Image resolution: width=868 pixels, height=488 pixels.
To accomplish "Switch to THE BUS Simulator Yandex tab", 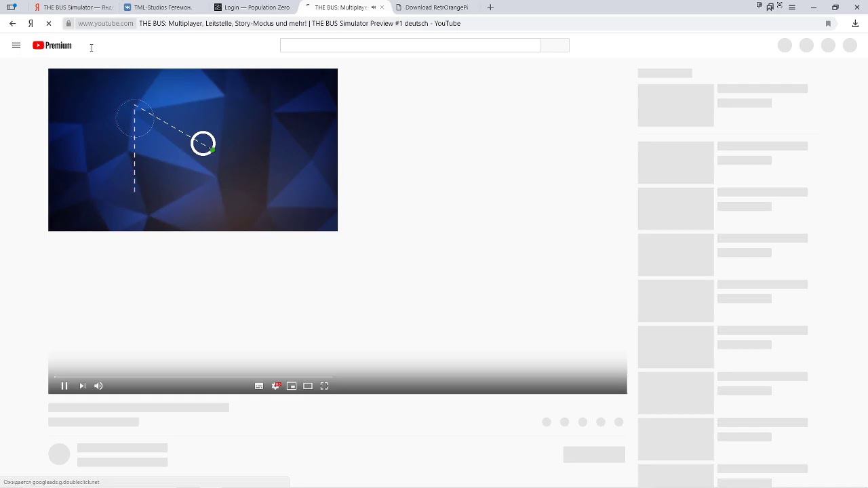I will coord(74,7).
